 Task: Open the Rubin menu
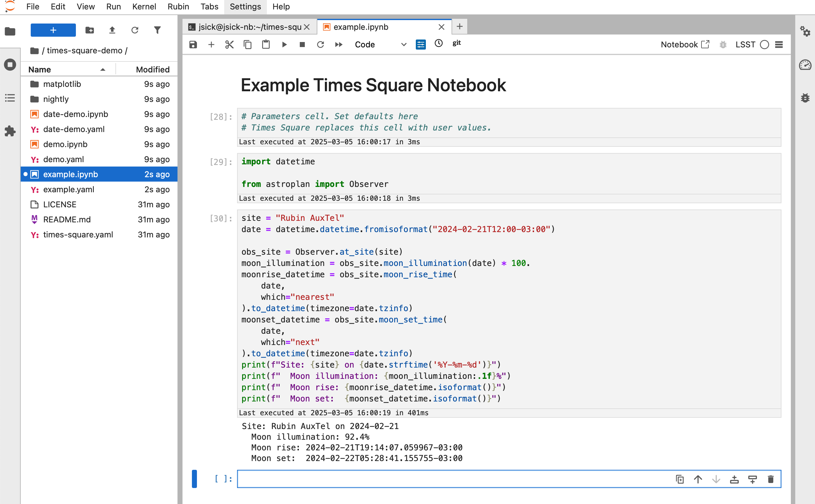click(178, 7)
